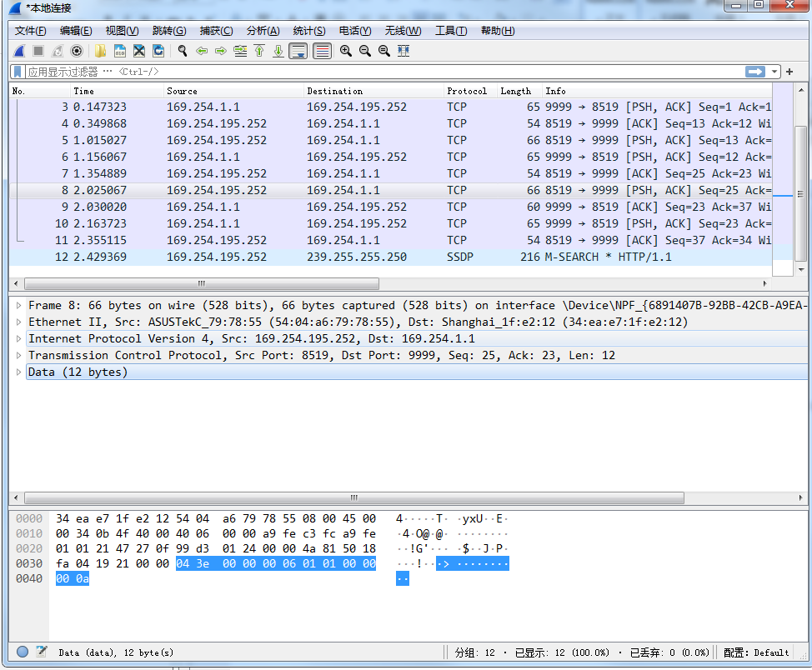The height and width of the screenshot is (670, 812).
Task: Open the packet search tool
Action: coord(182,51)
